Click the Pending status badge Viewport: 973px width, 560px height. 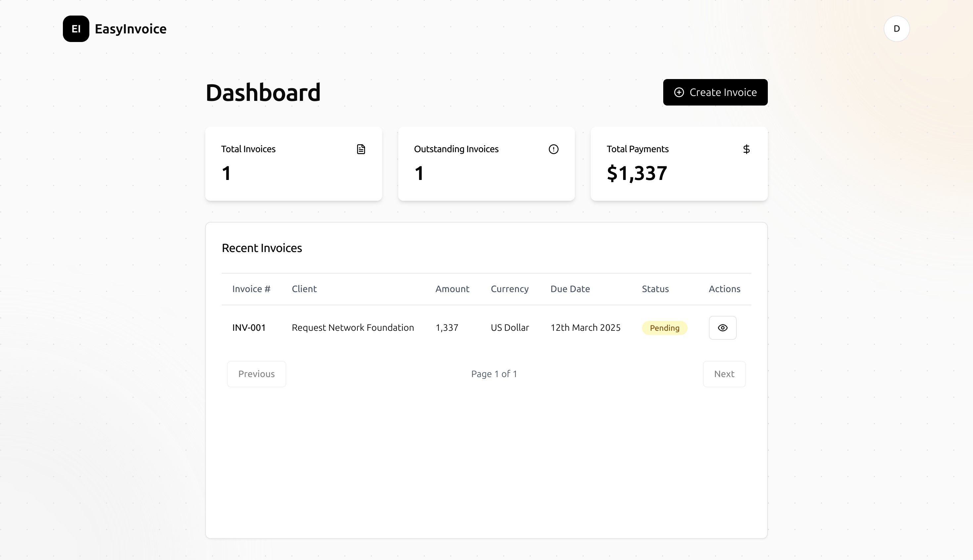[x=664, y=328]
